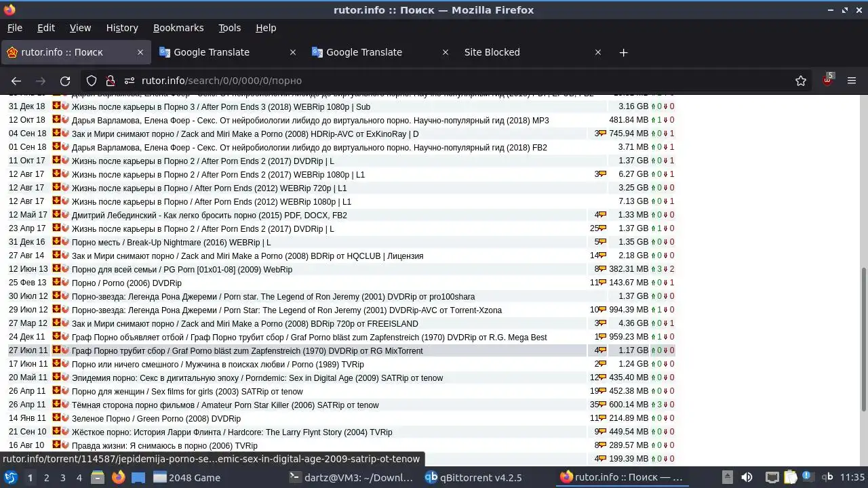Close the Site Blocked tab
868x488 pixels.
point(598,52)
